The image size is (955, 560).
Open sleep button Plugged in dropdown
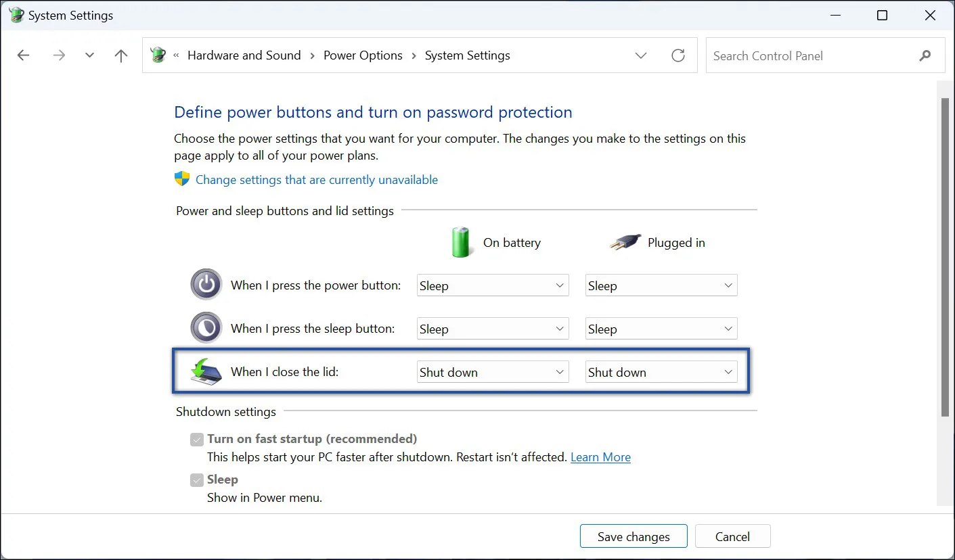661,329
